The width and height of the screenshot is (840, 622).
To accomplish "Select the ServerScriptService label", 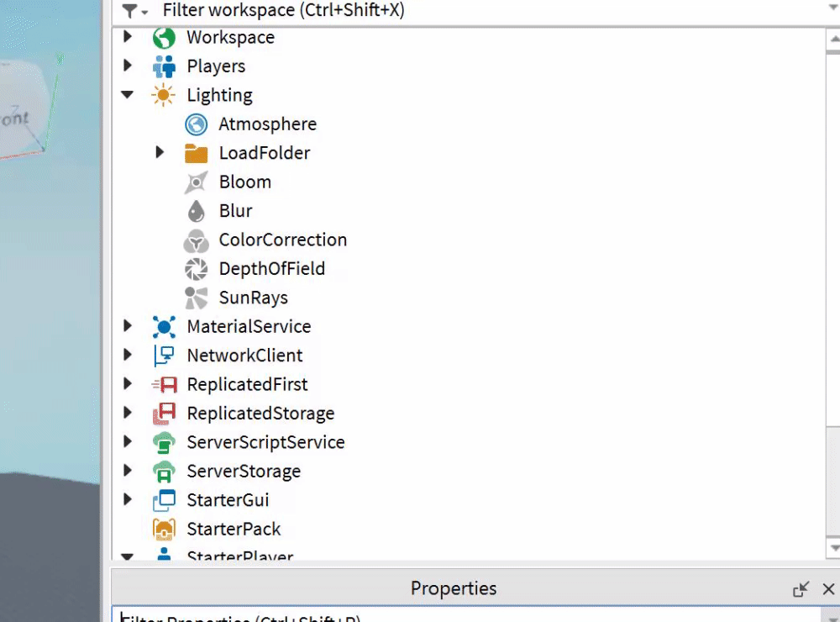I will point(265,443).
